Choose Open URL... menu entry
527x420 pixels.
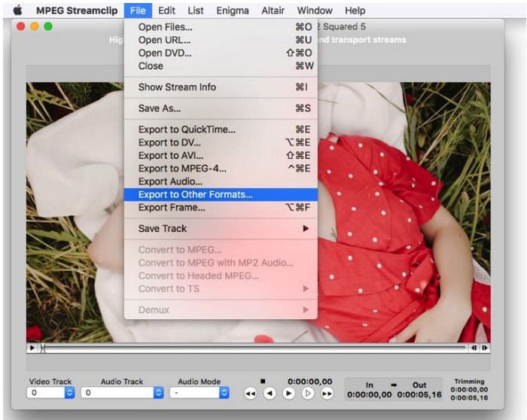pos(221,40)
